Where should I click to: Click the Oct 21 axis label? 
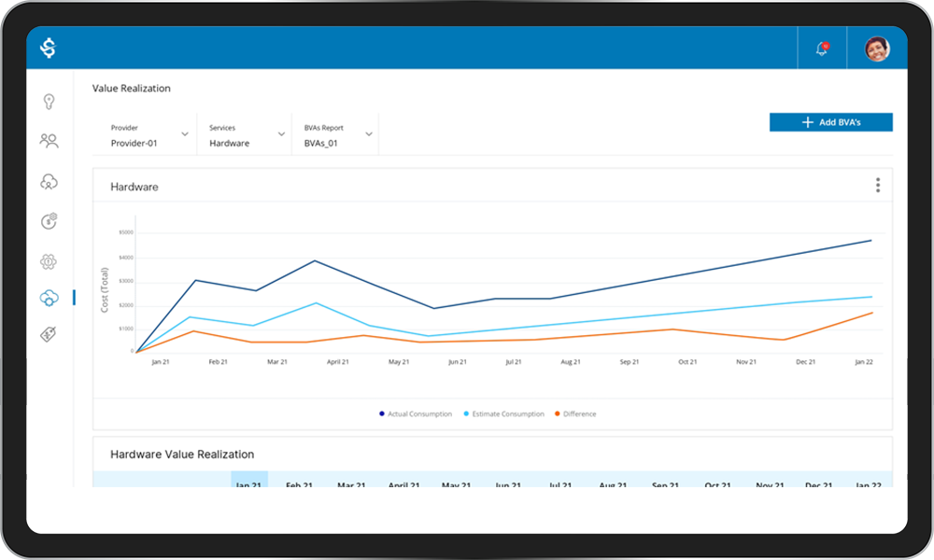point(687,362)
